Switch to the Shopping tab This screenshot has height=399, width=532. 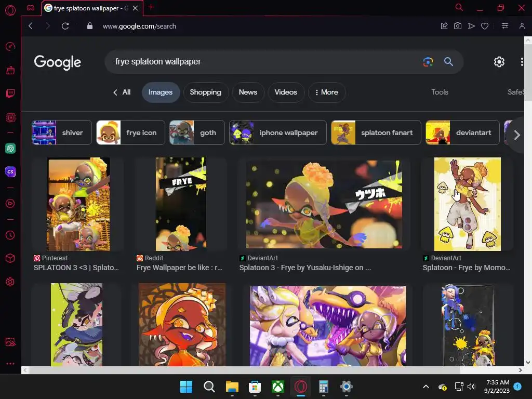[x=206, y=92]
